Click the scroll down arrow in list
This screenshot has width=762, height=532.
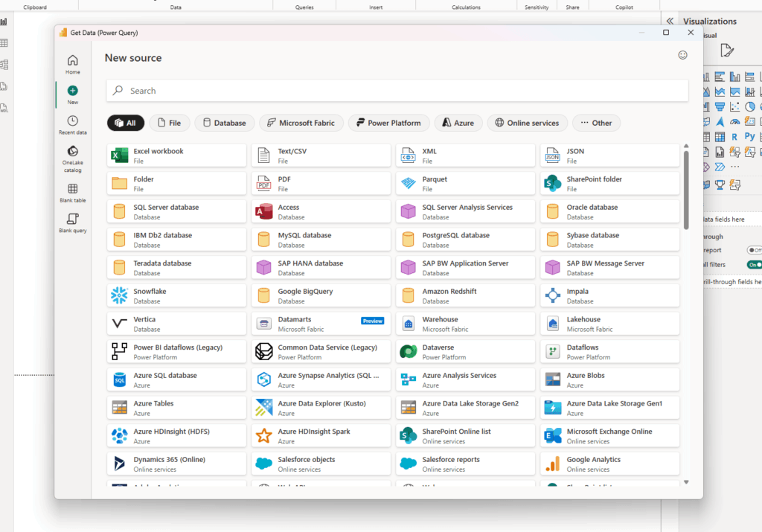tap(685, 482)
